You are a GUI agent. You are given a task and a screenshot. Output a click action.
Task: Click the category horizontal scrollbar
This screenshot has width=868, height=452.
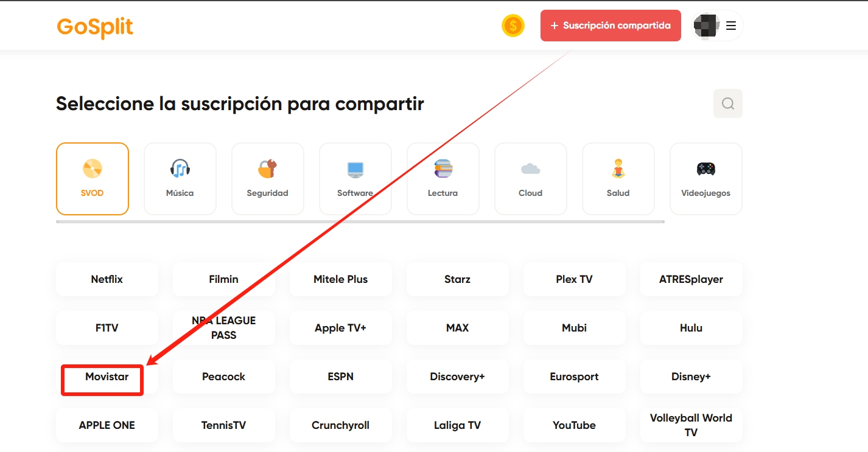360,222
